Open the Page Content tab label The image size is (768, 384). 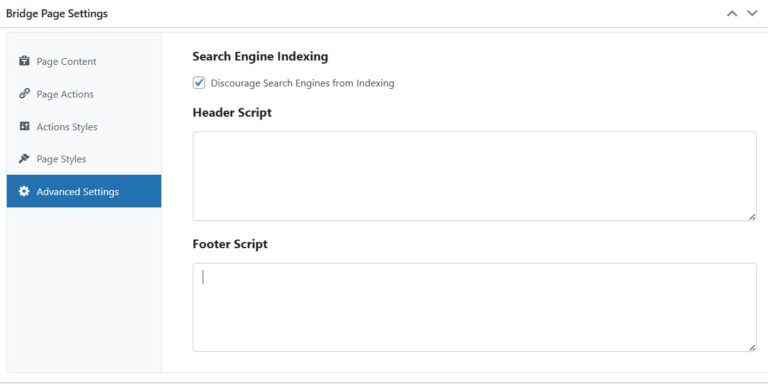[x=66, y=62]
